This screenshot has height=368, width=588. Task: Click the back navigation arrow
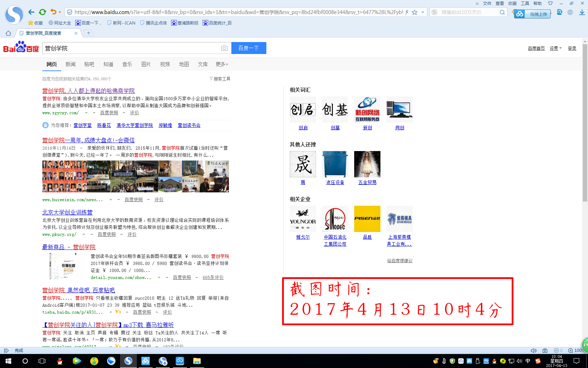(31, 12)
